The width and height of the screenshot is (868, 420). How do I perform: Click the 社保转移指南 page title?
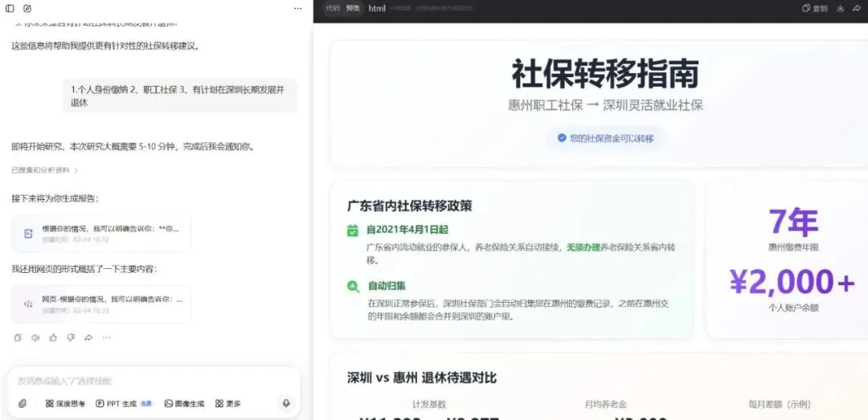(605, 74)
